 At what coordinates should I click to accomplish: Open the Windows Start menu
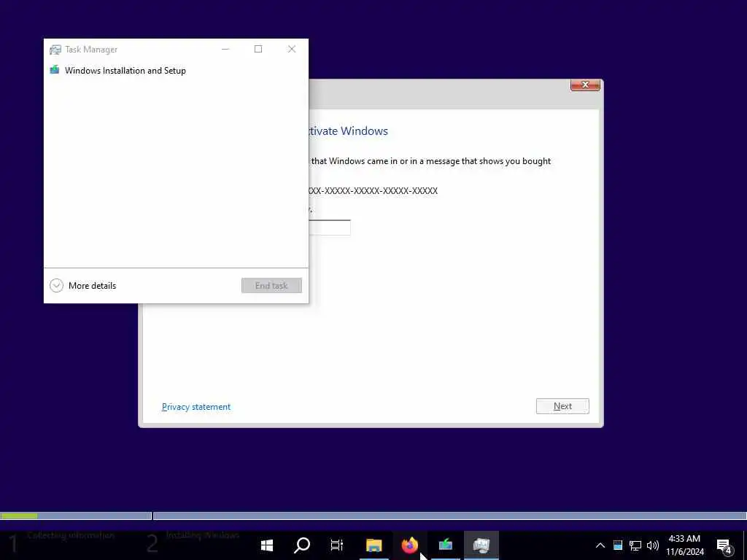tap(267, 545)
